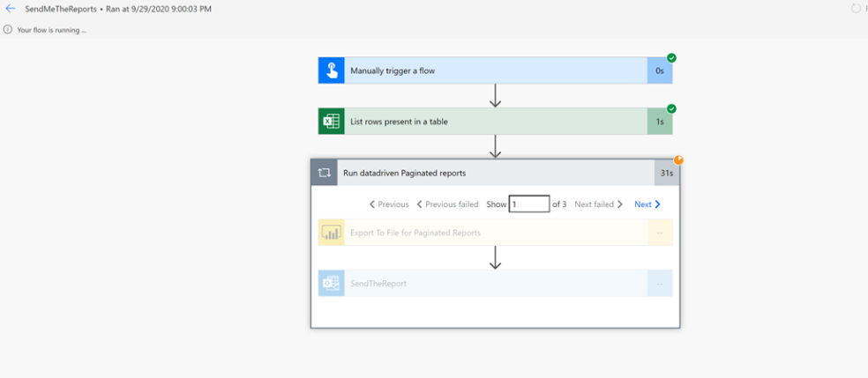Click the Power BI icon on Export step
The height and width of the screenshot is (378, 868).
332,233
